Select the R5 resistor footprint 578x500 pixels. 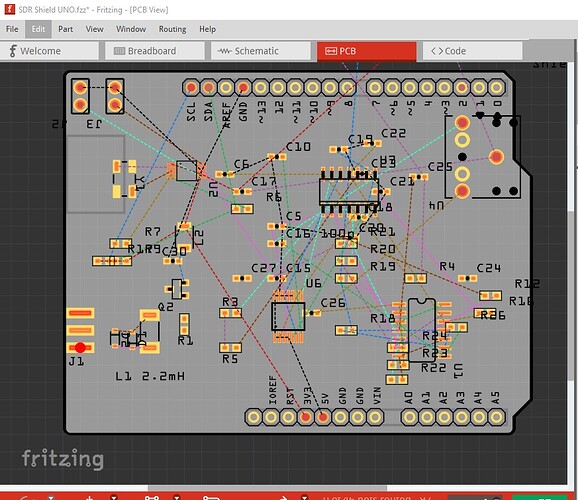pyautogui.click(x=230, y=347)
